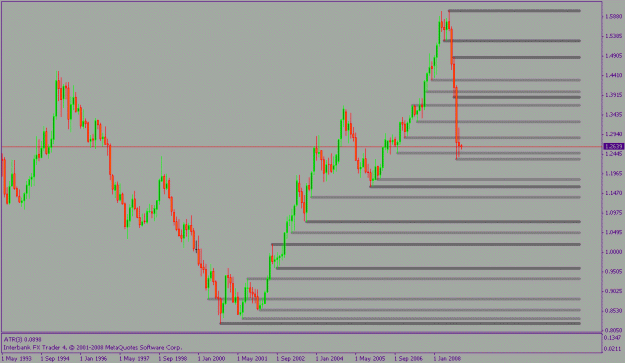
Task: Click the 1.2445 price axis label
Action: 614,154
